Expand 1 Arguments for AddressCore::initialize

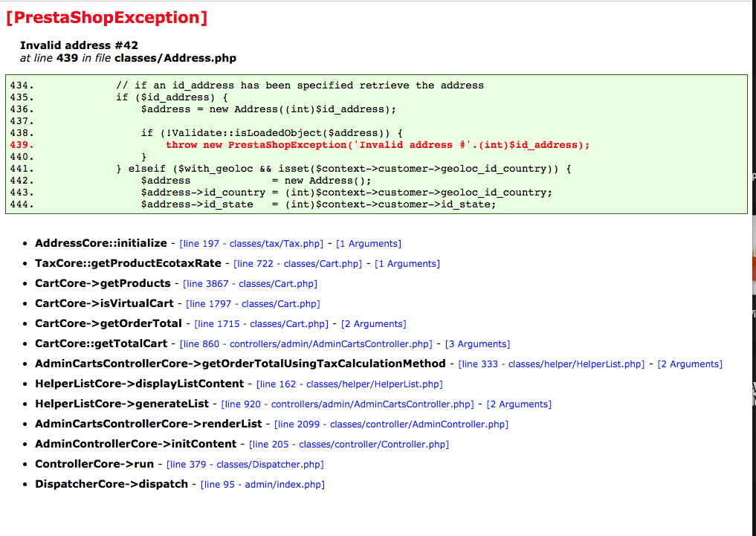(369, 243)
